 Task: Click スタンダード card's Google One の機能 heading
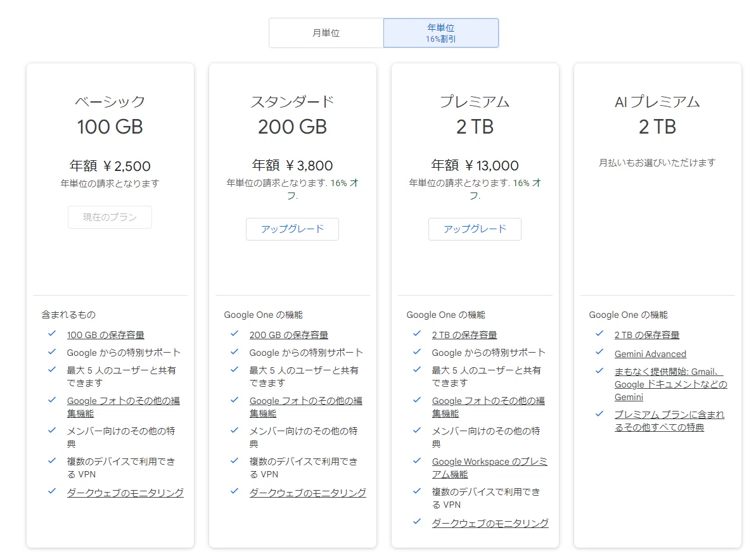pyautogui.click(x=263, y=315)
